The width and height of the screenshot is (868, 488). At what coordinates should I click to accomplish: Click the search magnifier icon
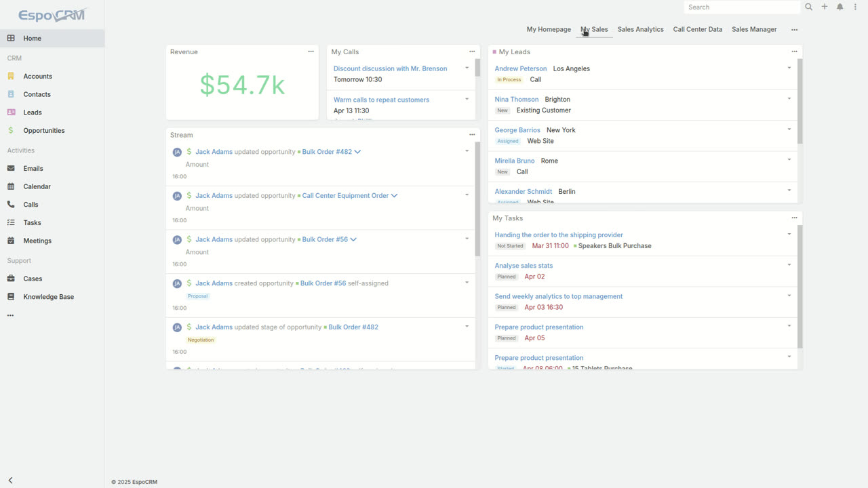click(809, 7)
